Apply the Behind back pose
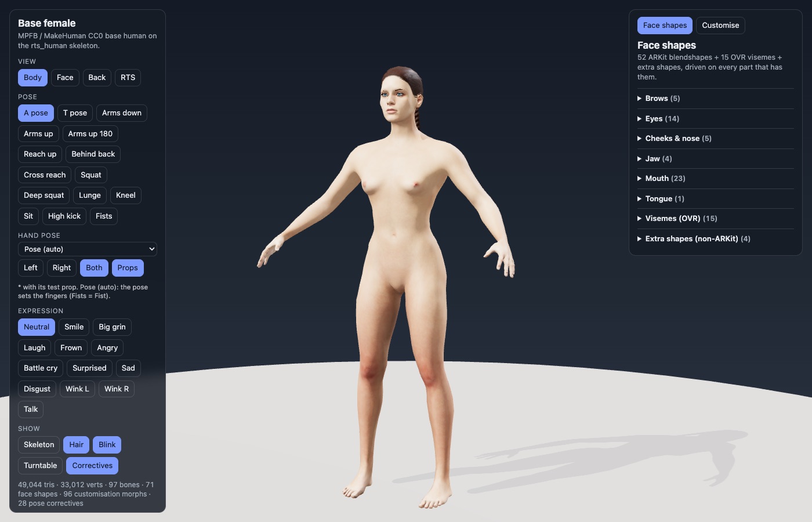Screen dimensions: 812x522 click(93, 154)
